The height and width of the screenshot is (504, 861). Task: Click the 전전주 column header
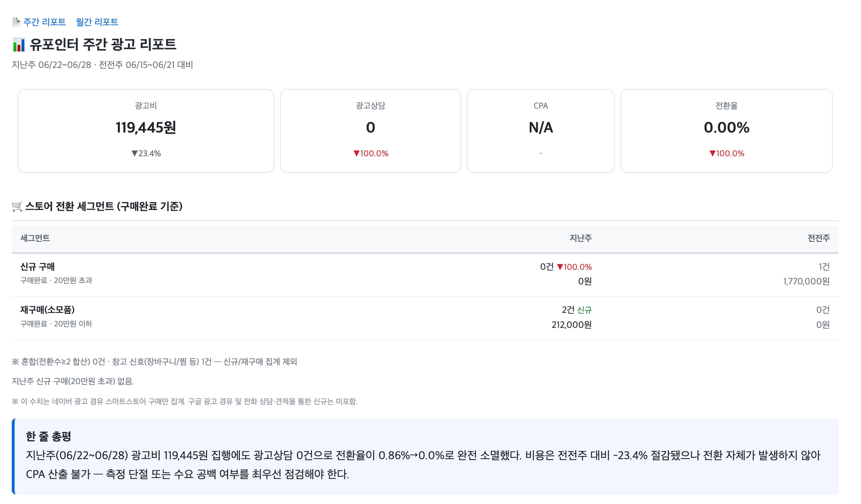point(819,238)
